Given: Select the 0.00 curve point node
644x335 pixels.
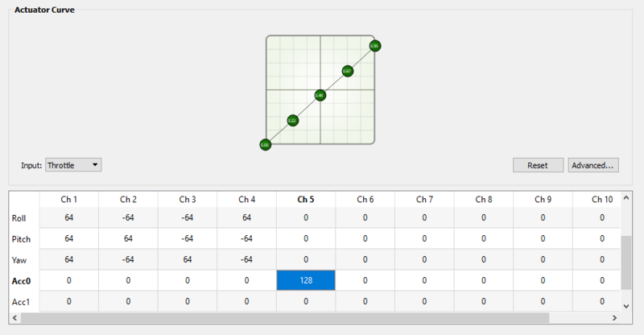Looking at the screenshot, I should [266, 145].
